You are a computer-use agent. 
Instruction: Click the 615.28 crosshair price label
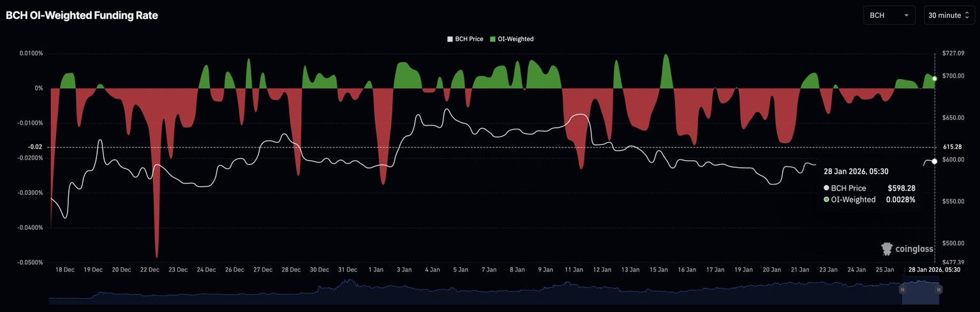951,147
